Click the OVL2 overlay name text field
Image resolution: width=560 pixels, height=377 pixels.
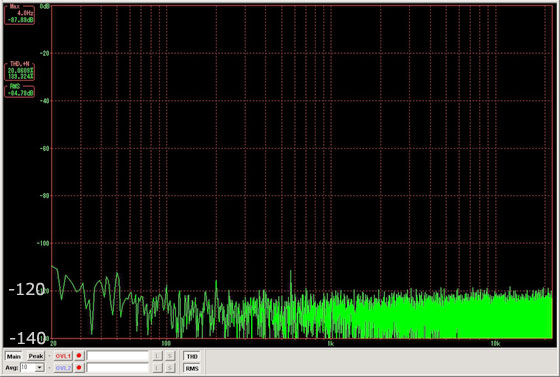pos(118,368)
